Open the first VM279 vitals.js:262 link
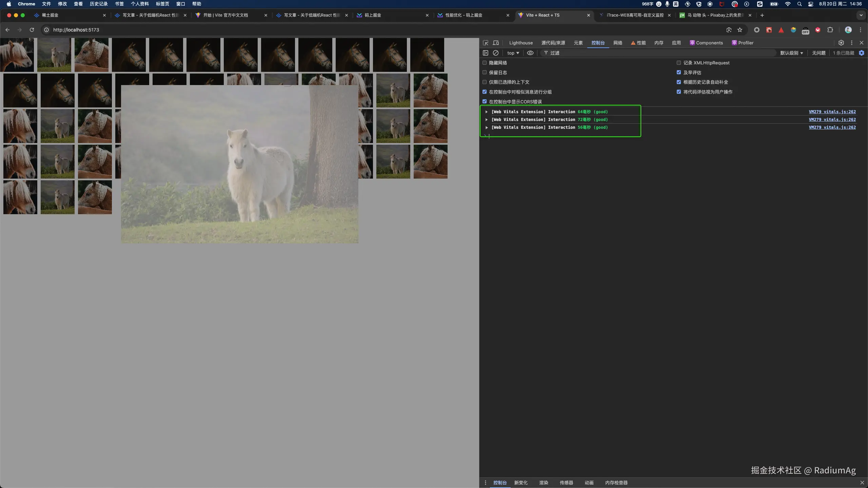 coord(832,112)
